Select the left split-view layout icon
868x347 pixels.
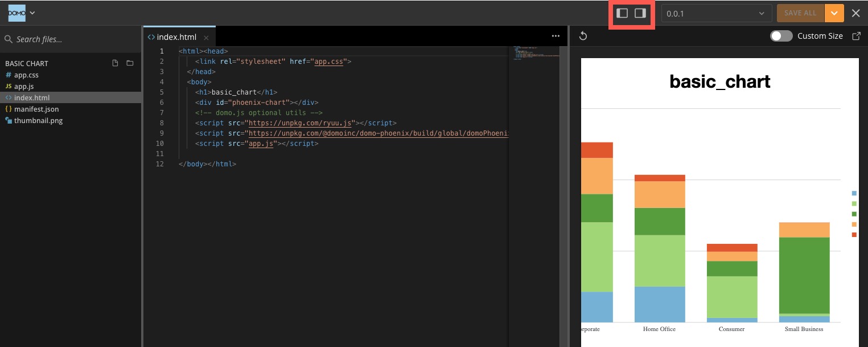click(x=622, y=13)
